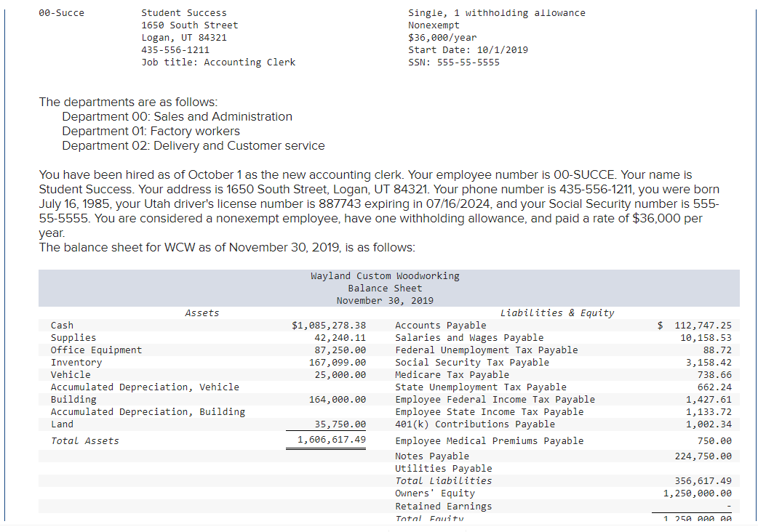Select Inventory value 167,099.00

[338, 362]
